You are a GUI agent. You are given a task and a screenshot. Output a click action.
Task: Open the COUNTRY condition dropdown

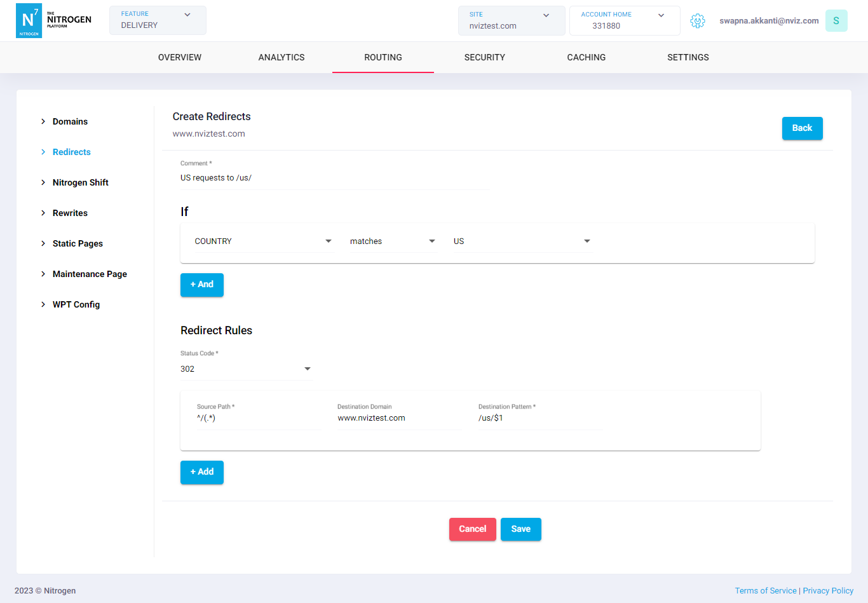click(x=264, y=241)
